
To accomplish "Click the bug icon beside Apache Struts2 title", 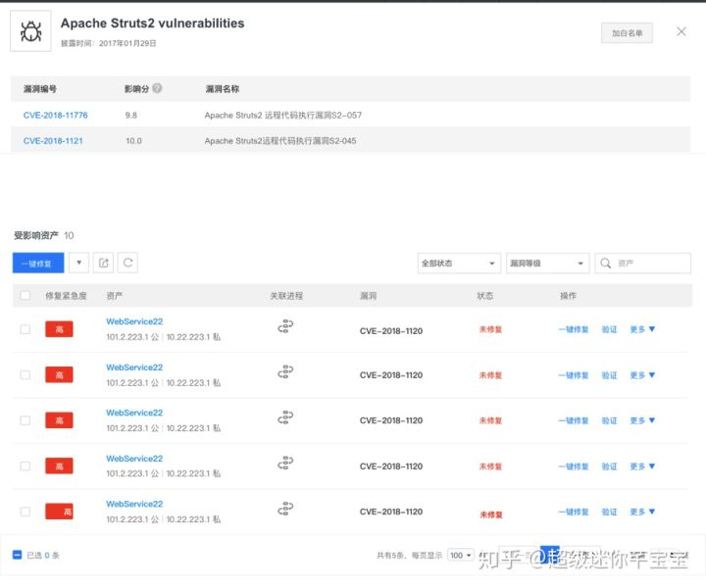I will click(x=30, y=31).
